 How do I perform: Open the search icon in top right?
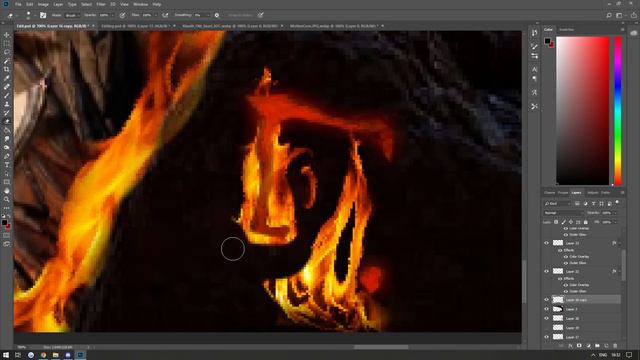(609, 15)
